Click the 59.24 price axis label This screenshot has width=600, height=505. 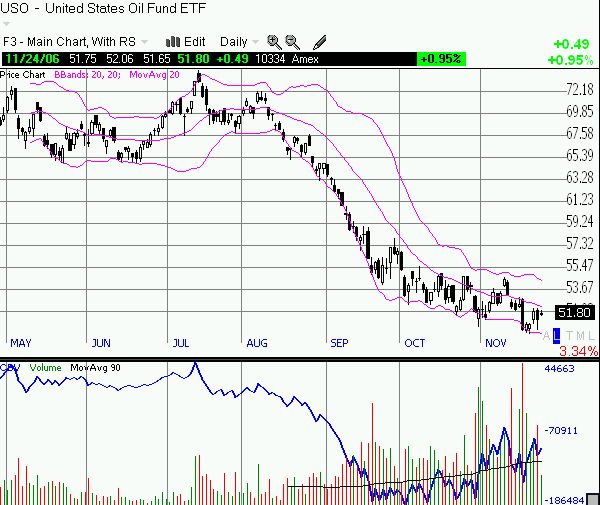pos(580,221)
